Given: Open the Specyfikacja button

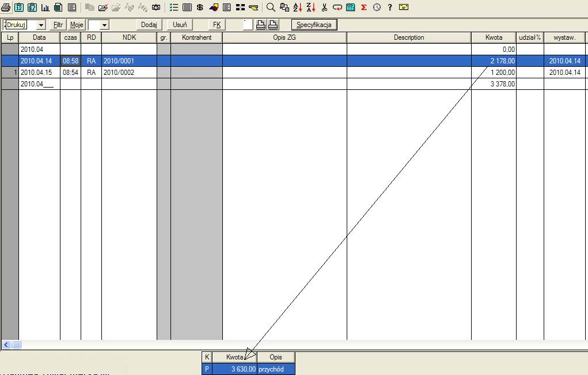Looking at the screenshot, I should click(x=314, y=25).
